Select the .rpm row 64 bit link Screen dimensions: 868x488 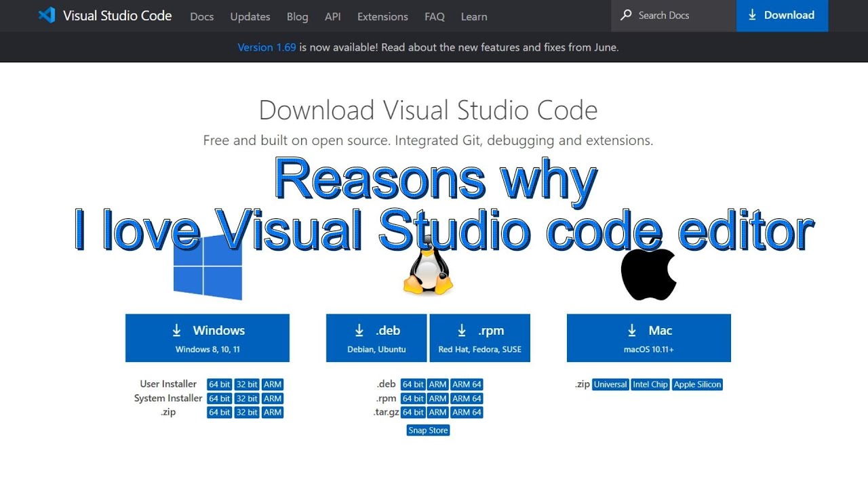pyautogui.click(x=414, y=399)
